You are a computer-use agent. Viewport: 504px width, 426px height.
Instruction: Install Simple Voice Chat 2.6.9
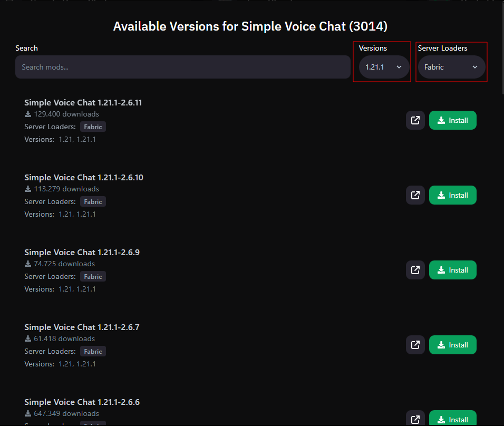pyautogui.click(x=452, y=270)
